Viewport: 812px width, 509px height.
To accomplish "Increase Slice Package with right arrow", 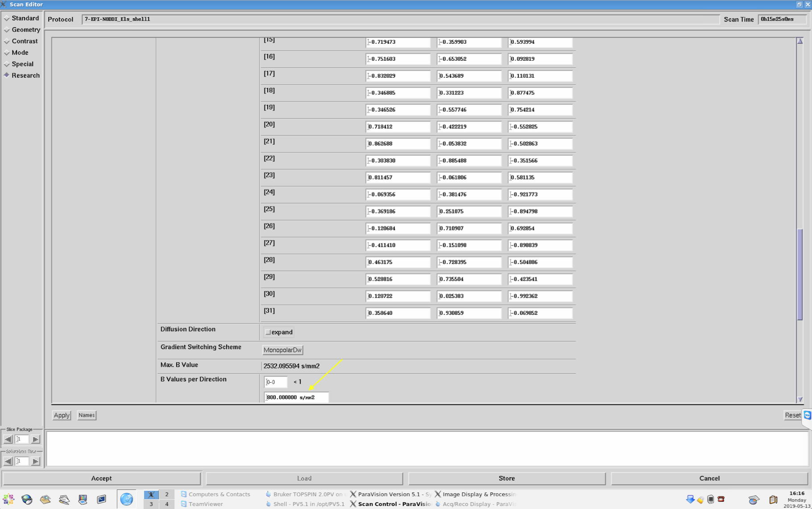I will coord(36,439).
